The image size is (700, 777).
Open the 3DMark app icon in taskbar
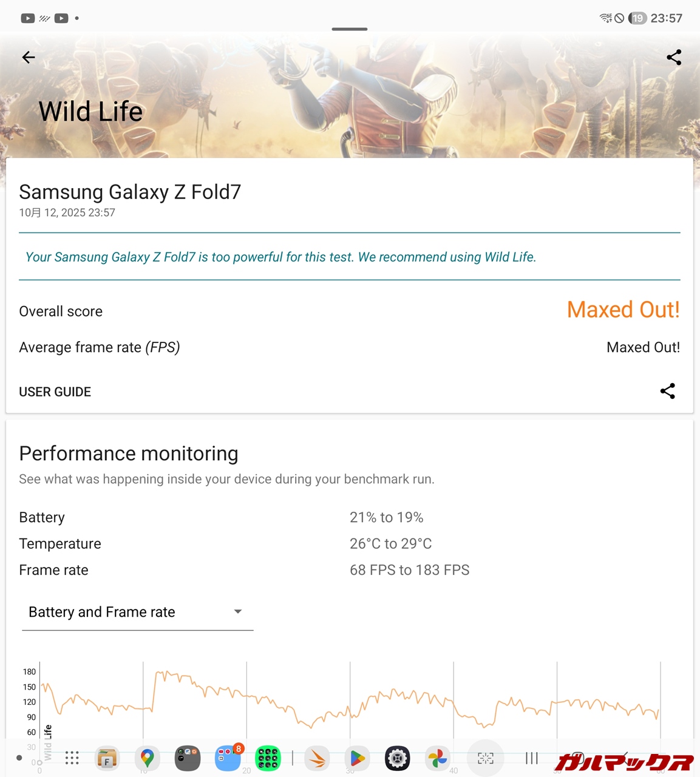[317, 758]
